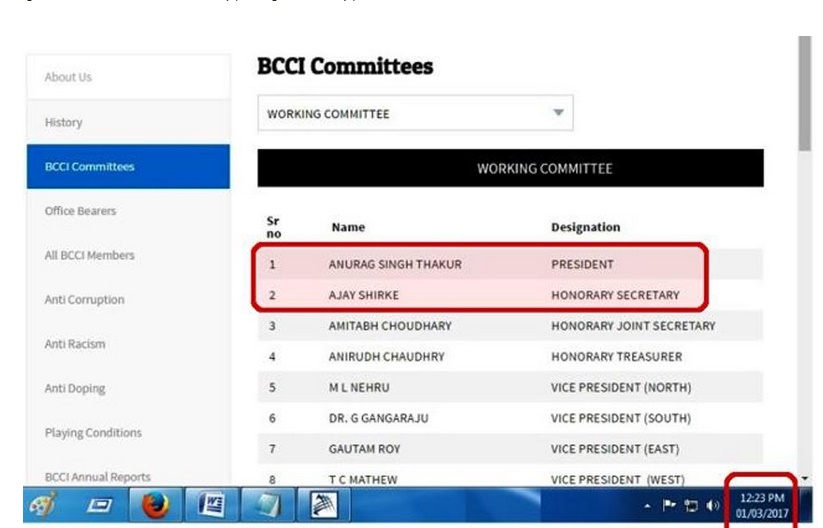Image resolution: width=823 pixels, height=528 pixels.
Task: Click the Working Committee black header
Action: click(x=510, y=168)
